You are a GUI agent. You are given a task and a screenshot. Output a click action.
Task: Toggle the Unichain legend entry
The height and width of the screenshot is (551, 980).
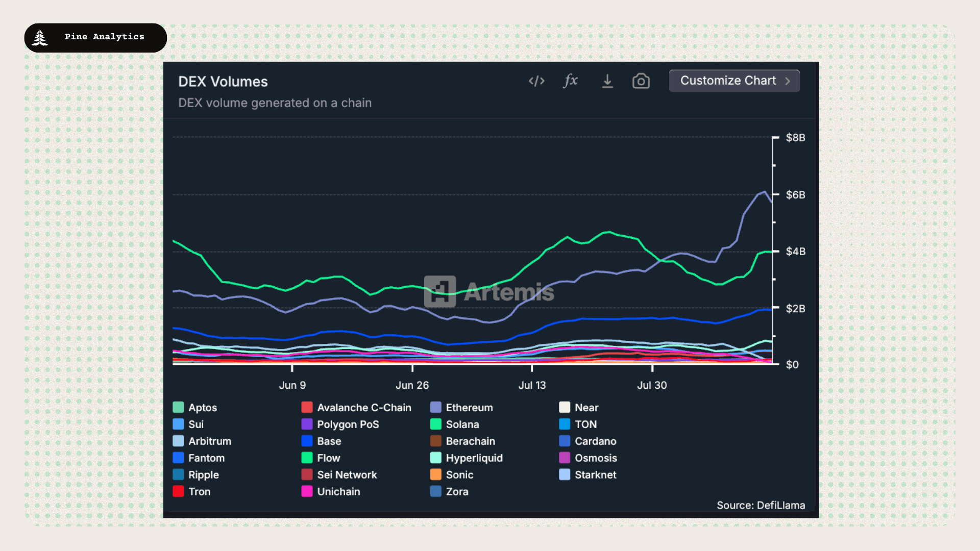click(338, 492)
